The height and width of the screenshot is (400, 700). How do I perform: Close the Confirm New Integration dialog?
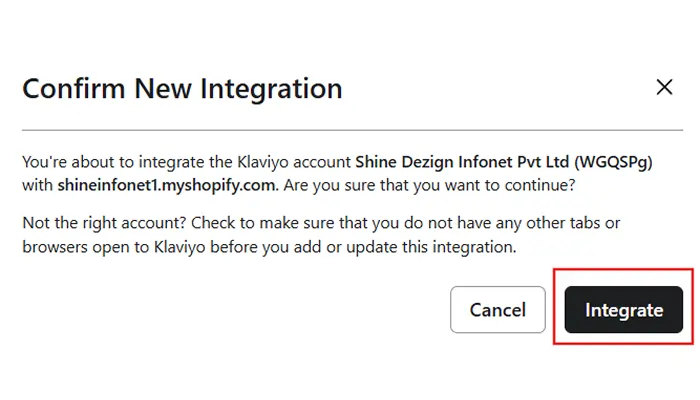664,88
